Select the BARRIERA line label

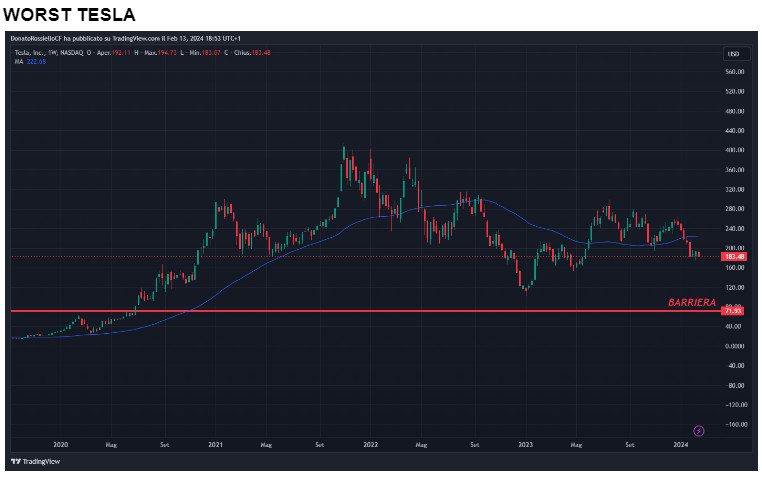tap(692, 303)
